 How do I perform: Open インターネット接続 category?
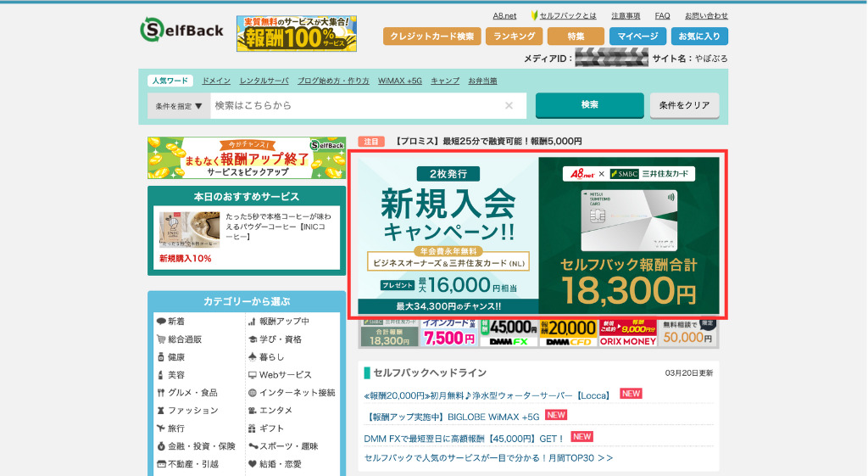click(x=292, y=392)
